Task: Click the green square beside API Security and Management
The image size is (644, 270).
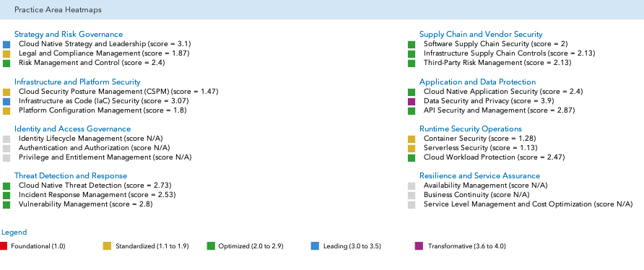Action: tap(412, 111)
